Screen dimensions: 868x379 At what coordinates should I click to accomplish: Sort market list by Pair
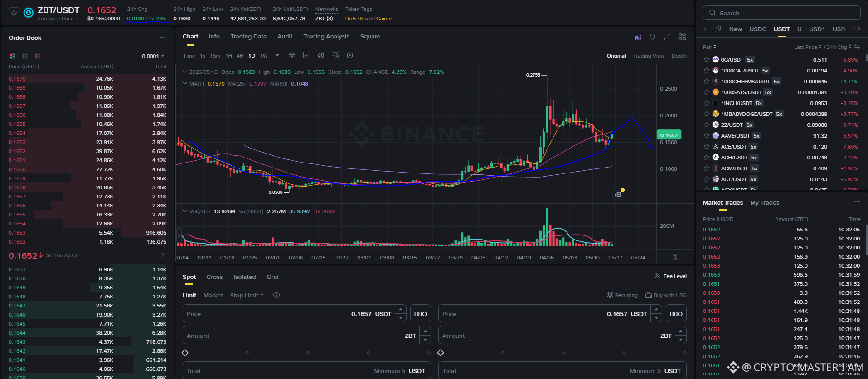point(709,47)
